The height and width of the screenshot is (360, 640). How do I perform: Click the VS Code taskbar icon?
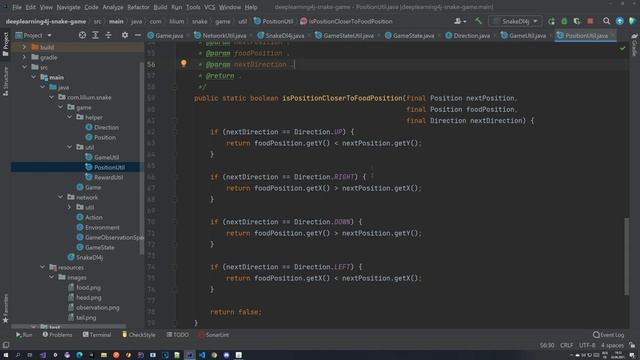[x=202, y=355]
